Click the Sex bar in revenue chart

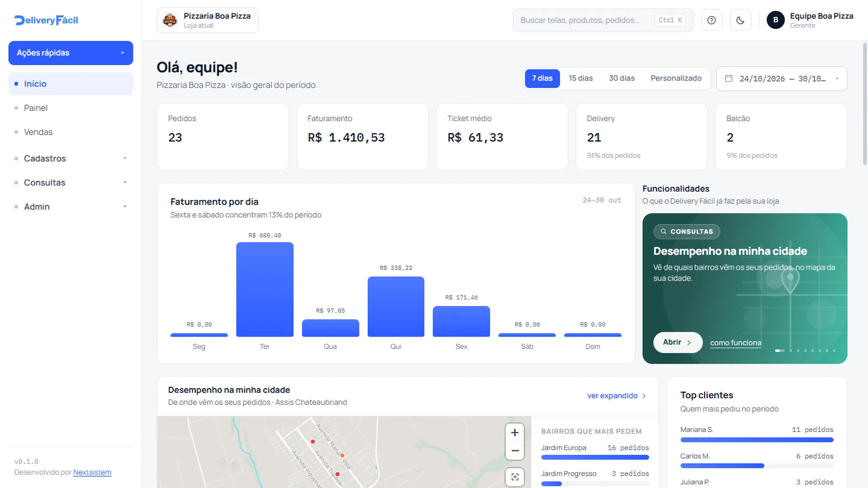(461, 321)
